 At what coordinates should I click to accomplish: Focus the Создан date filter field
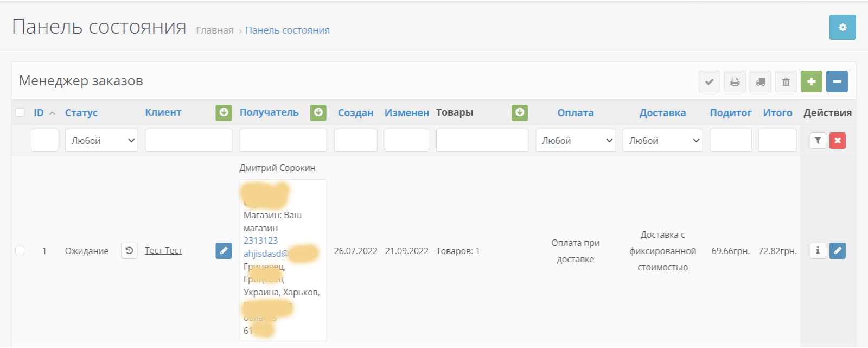[356, 141]
